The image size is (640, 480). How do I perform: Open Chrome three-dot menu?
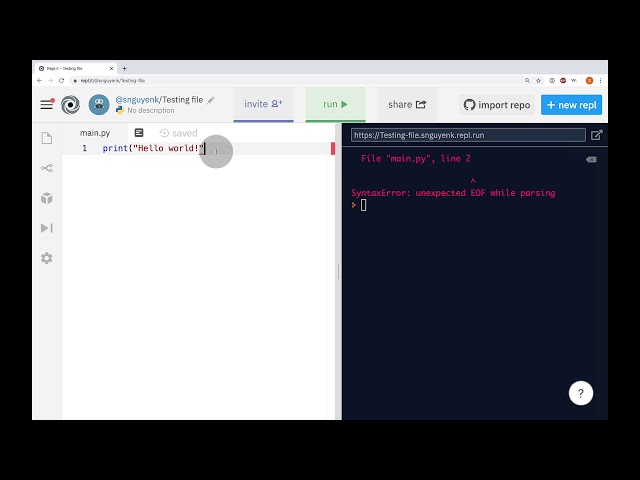(600, 81)
